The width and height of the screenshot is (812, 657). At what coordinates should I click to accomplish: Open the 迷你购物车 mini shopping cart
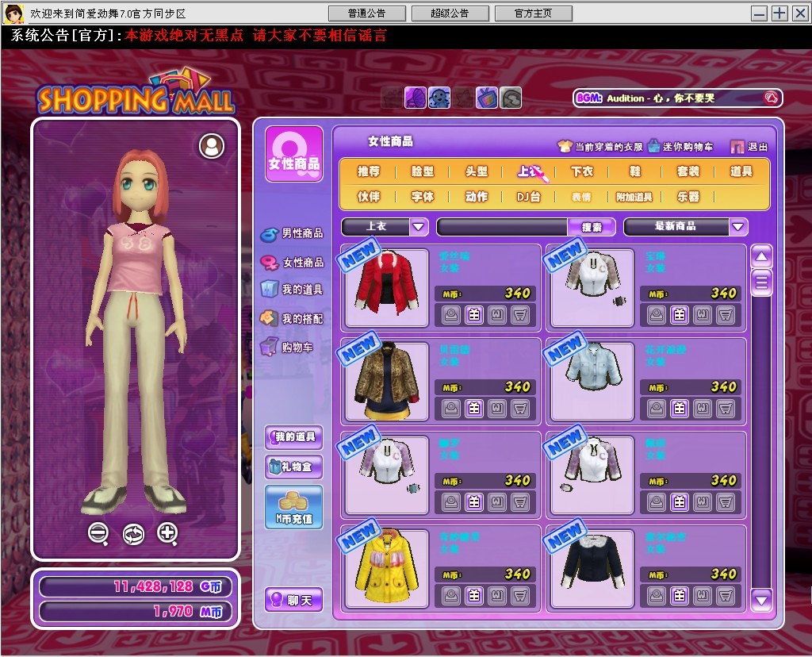tap(680, 147)
